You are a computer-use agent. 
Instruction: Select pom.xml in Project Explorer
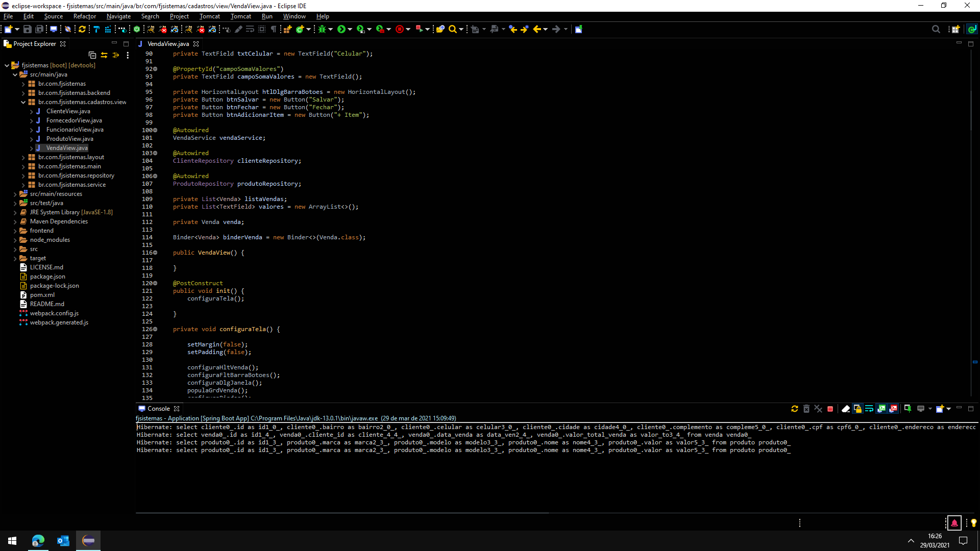(42, 295)
